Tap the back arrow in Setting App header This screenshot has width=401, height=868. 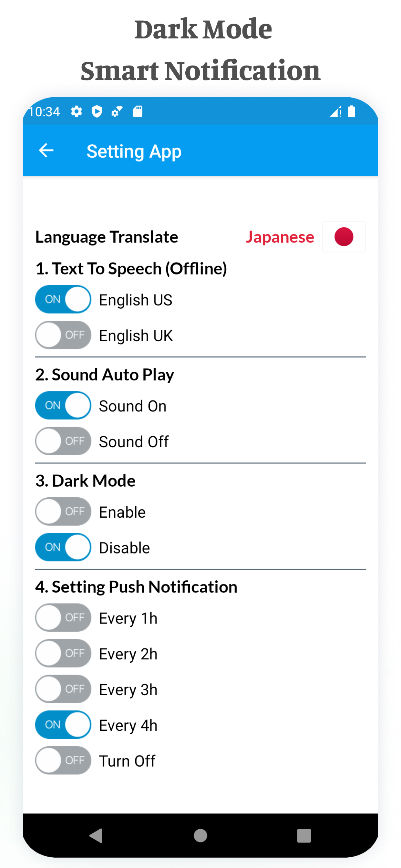(46, 150)
